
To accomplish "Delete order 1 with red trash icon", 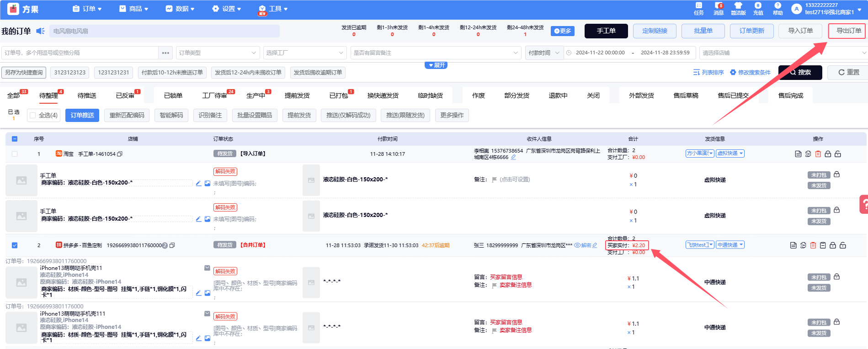I will [x=818, y=154].
